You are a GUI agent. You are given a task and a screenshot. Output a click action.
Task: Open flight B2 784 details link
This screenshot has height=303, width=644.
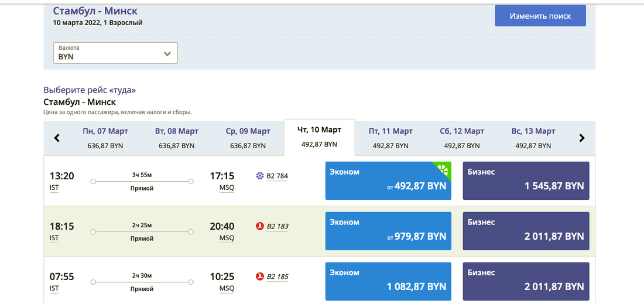pyautogui.click(x=277, y=176)
